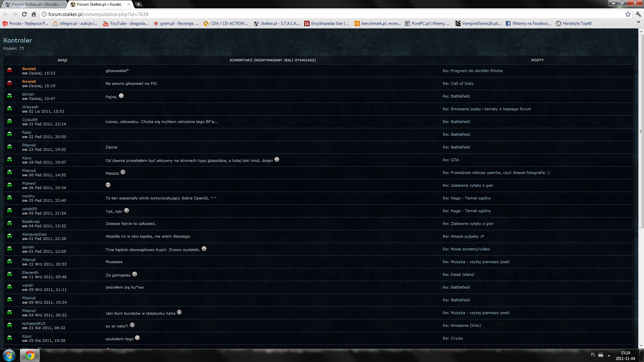Click green radiation icon next to Cysiu69

click(9, 121)
